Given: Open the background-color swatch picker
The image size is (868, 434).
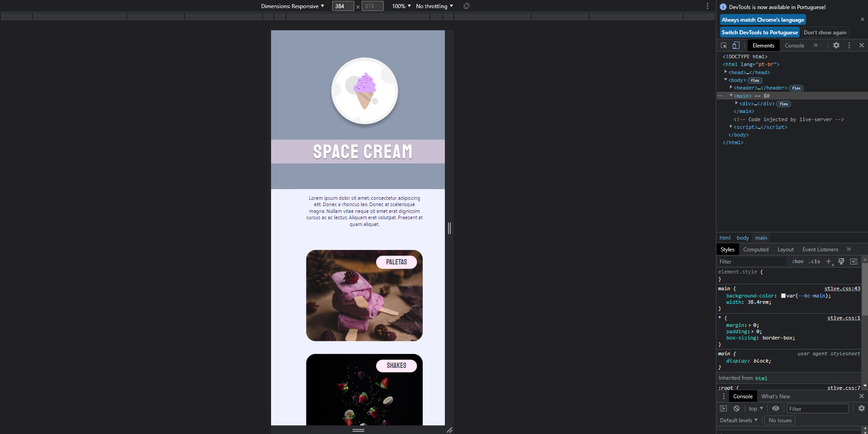Looking at the screenshot, I should pos(783,296).
